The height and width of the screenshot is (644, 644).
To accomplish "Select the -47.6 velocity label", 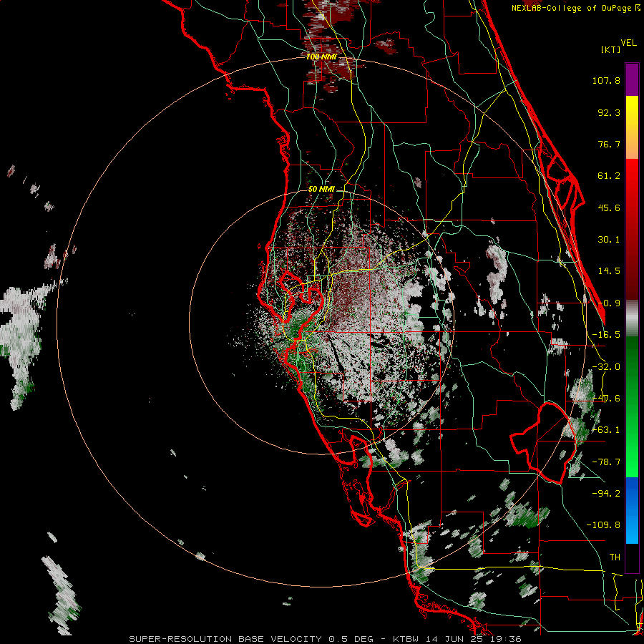I will coord(606,399).
